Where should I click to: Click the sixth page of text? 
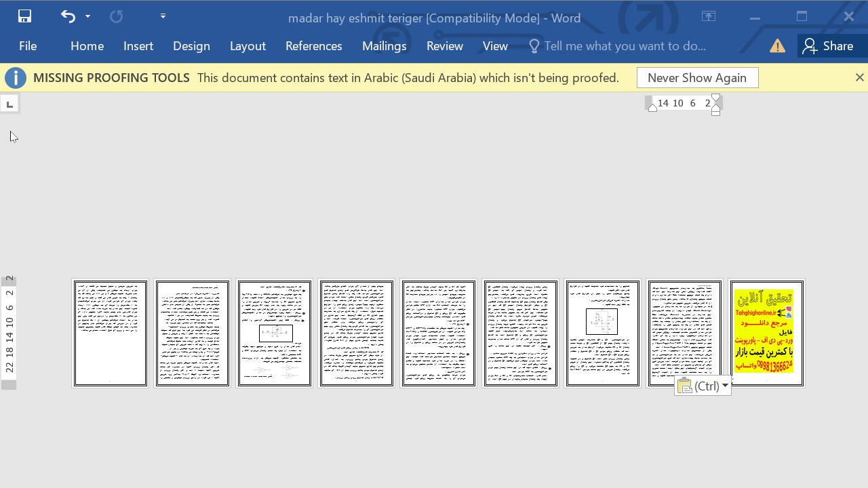[x=521, y=333]
